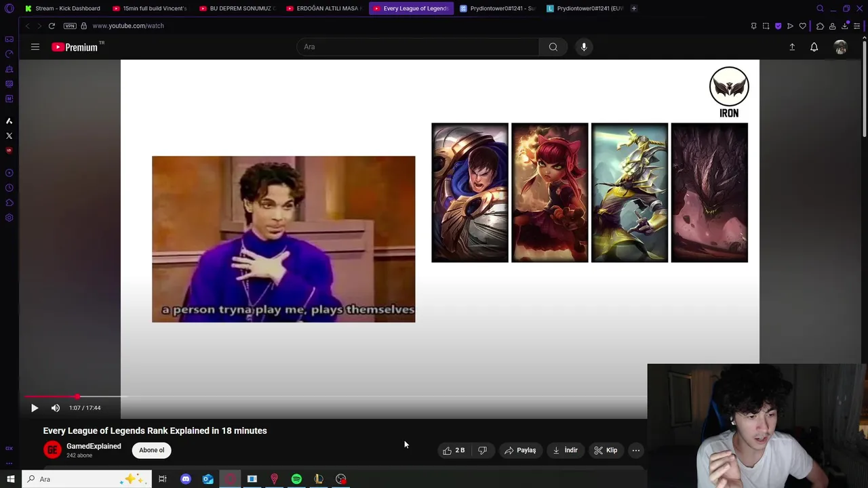Open the downloads icon

pos(845,26)
